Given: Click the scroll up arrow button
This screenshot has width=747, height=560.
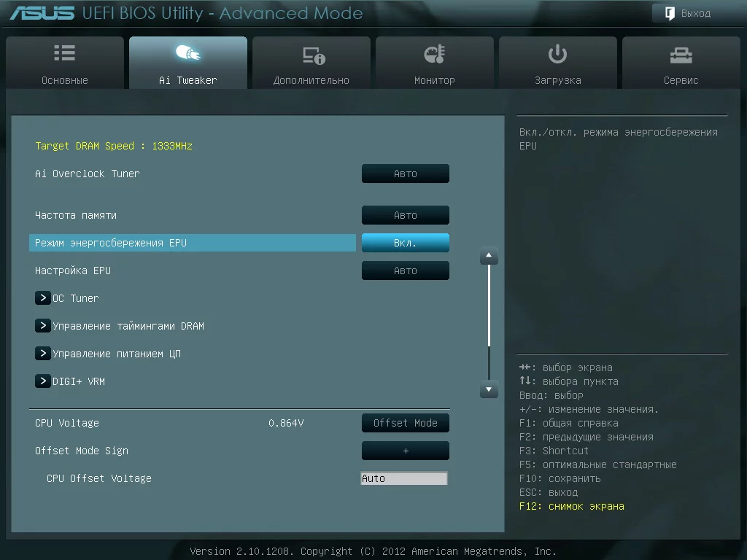Looking at the screenshot, I should [489, 256].
